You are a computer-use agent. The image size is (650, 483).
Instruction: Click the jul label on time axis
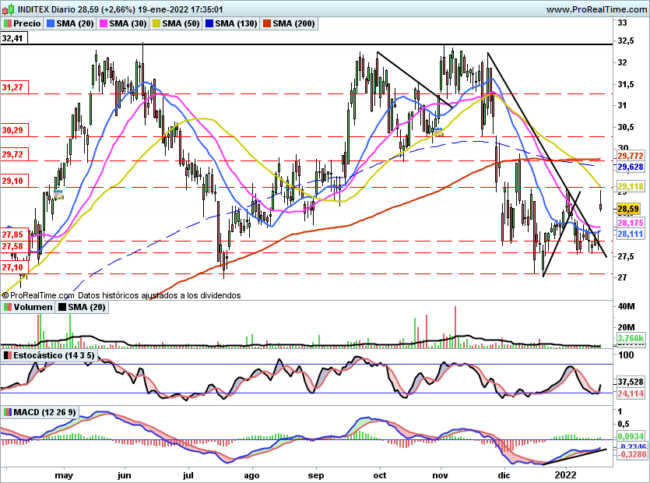pos(188,475)
